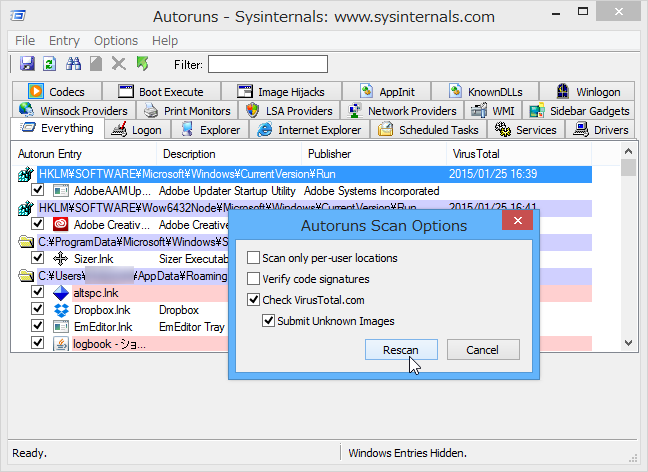
Task: Uncheck the Sizer.lnk entry checkbox
Action: point(38,257)
